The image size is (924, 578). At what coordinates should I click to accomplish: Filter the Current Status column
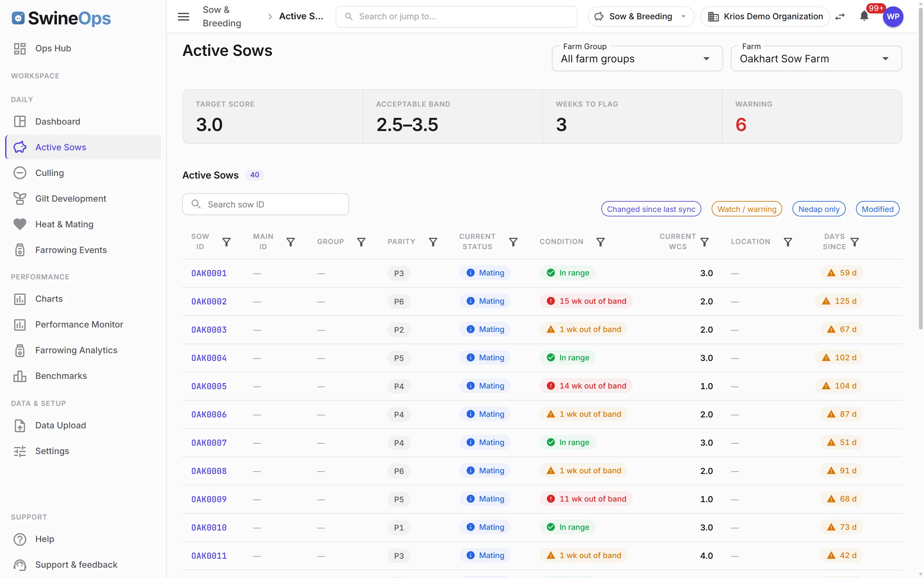(513, 241)
